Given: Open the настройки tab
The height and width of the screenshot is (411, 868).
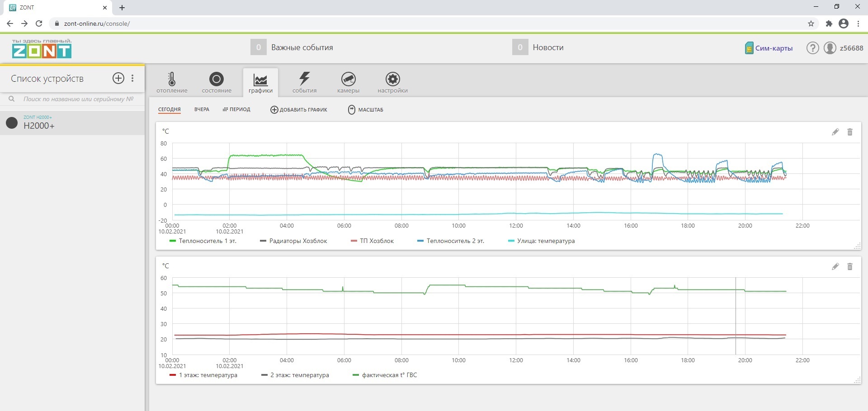Looking at the screenshot, I should click(392, 83).
